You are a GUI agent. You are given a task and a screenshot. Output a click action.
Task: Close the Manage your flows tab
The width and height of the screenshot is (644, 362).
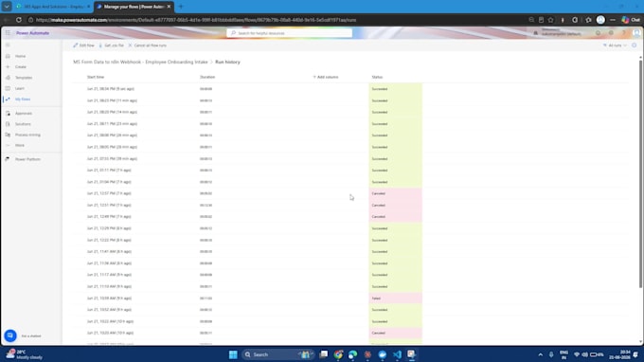coord(169,7)
